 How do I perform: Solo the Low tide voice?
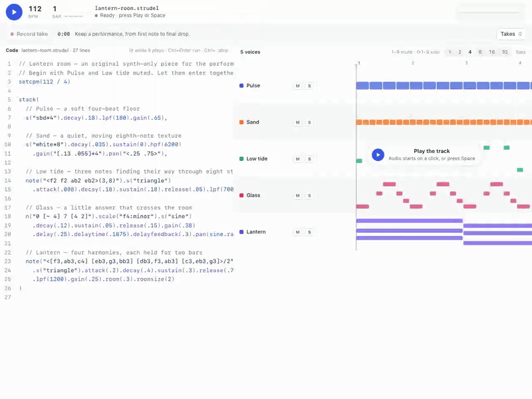click(309, 159)
